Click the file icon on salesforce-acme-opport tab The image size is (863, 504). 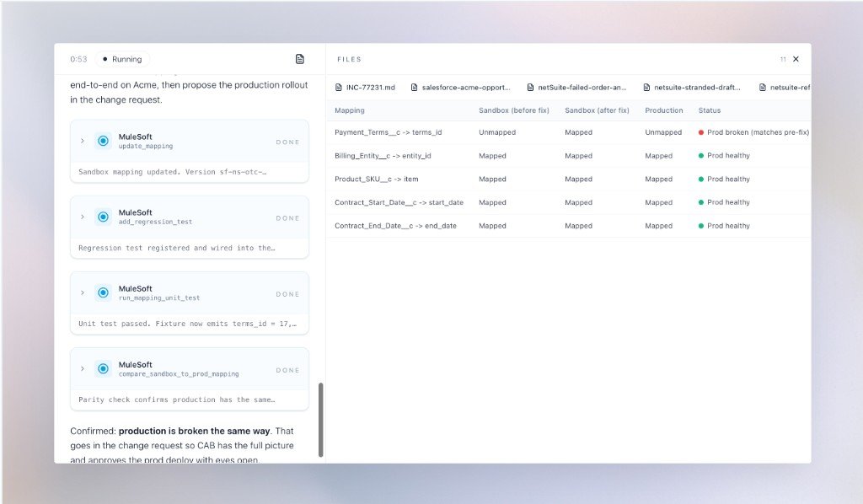(415, 88)
